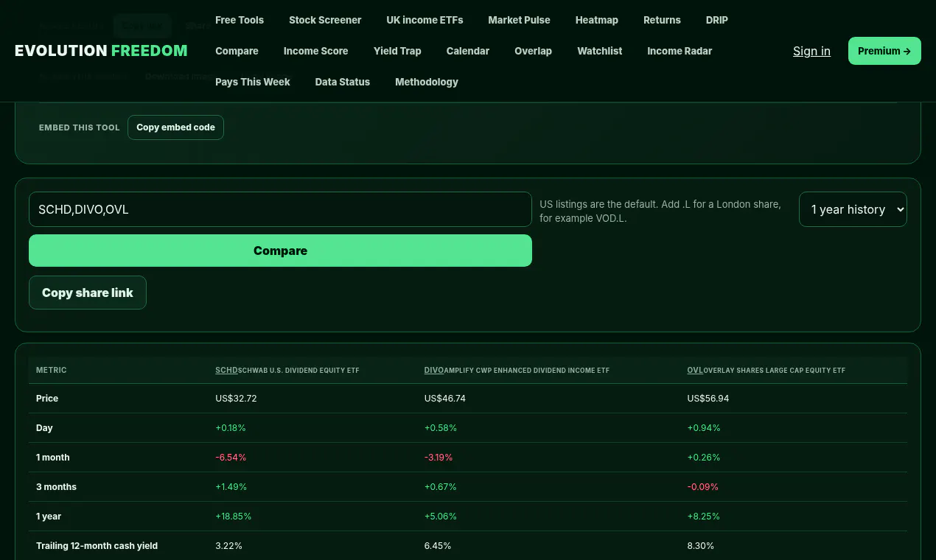This screenshot has width=936, height=560.
Task: Open the Yield Trap tool
Action: tap(397, 51)
